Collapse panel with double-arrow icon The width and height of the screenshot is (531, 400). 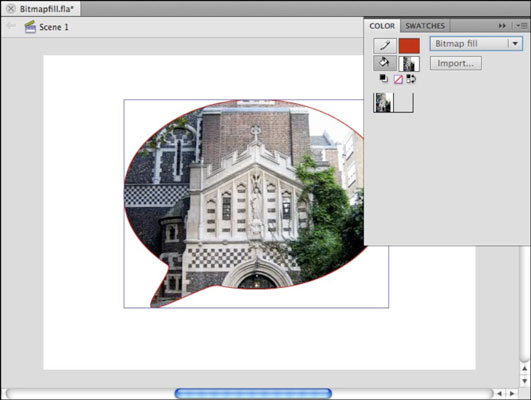502,26
